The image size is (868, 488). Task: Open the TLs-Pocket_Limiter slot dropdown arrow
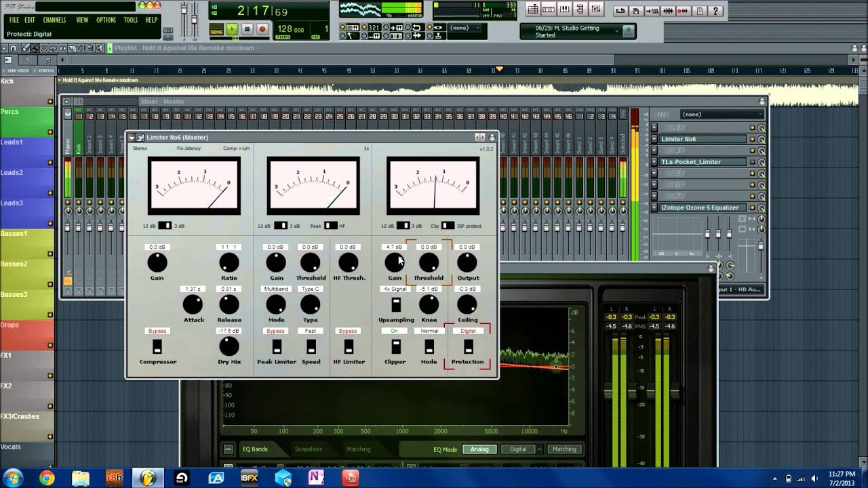pyautogui.click(x=654, y=162)
